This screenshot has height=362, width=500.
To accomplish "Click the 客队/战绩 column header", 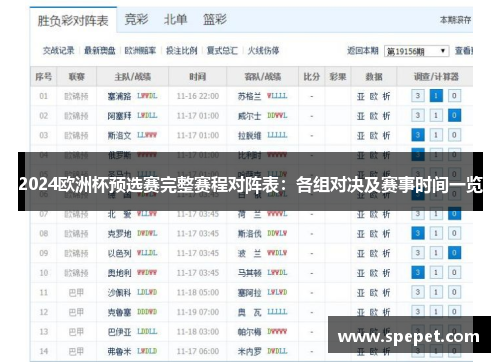I will 263,77.
